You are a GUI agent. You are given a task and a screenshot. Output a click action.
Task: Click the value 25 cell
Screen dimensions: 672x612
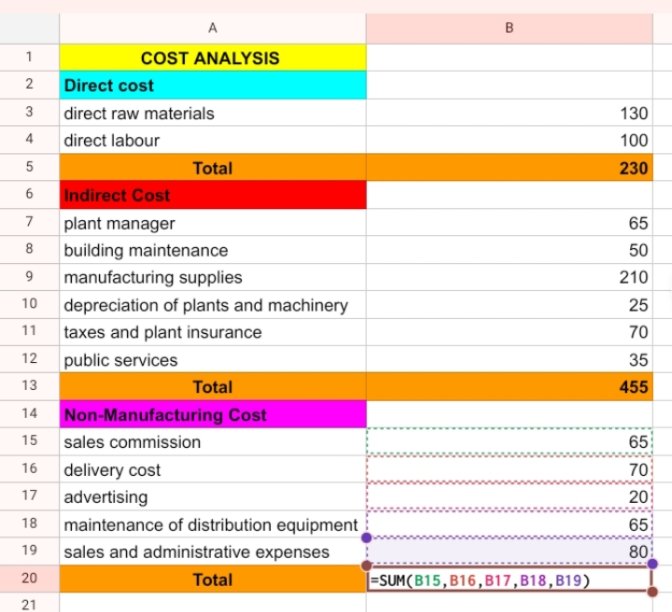tap(509, 305)
